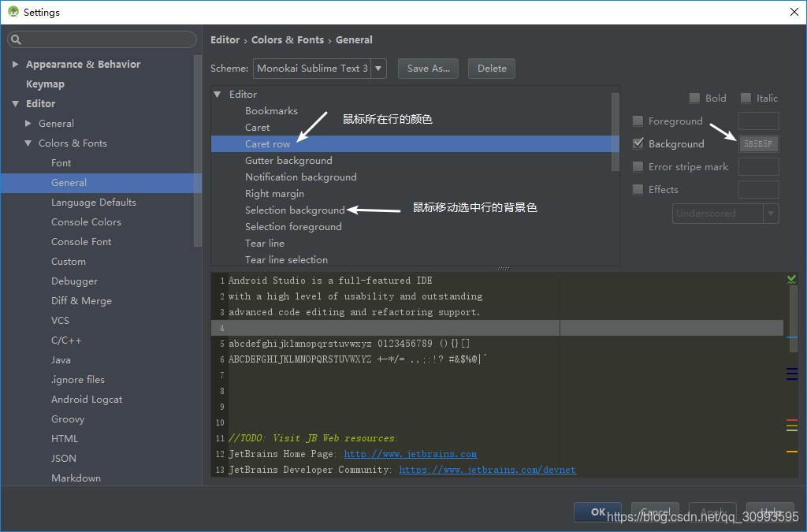This screenshot has height=532, width=807.
Task: Confirm with the OK button
Action: coord(597,512)
